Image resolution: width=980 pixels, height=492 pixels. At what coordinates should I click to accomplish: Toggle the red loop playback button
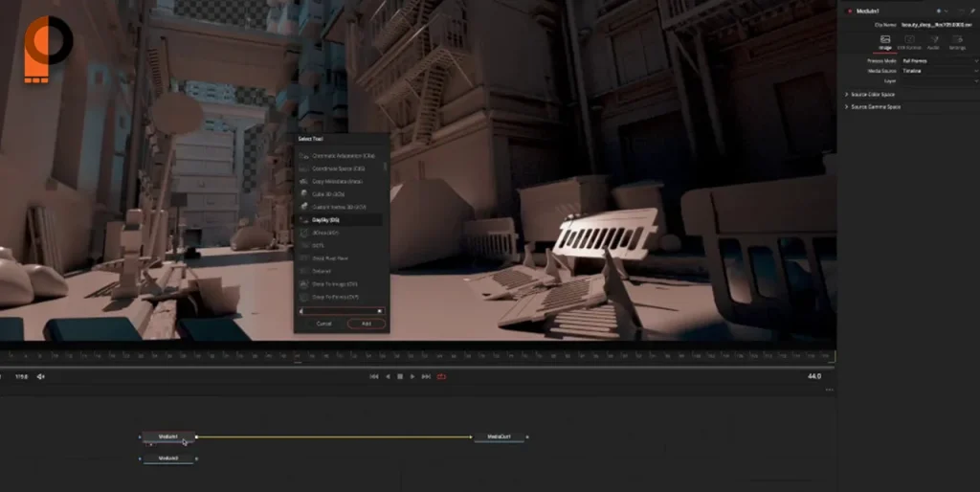point(441,376)
